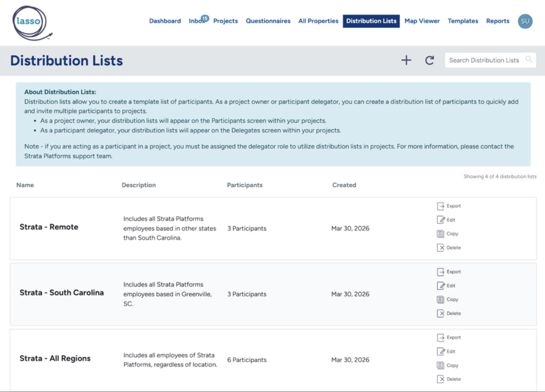The height and width of the screenshot is (392, 545).
Task: Click the Participants column header
Action: coord(245,185)
